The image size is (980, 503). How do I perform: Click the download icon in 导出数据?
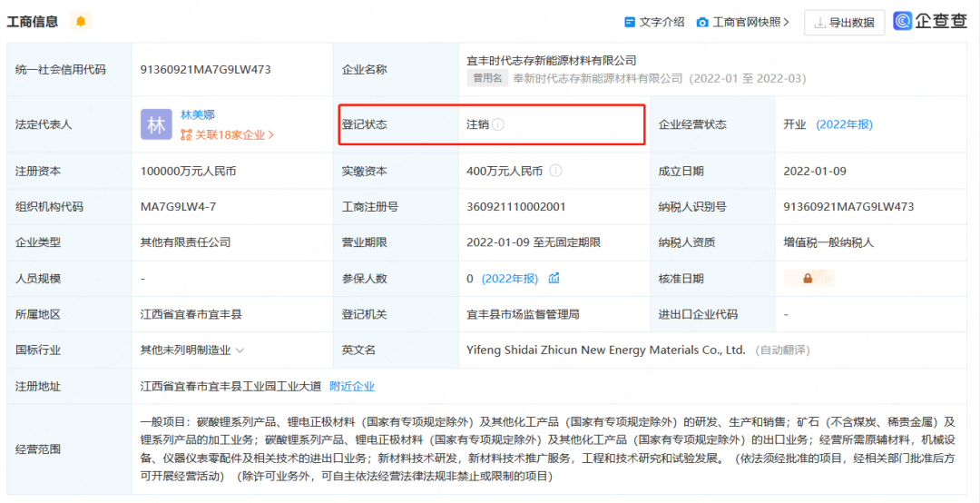point(820,23)
